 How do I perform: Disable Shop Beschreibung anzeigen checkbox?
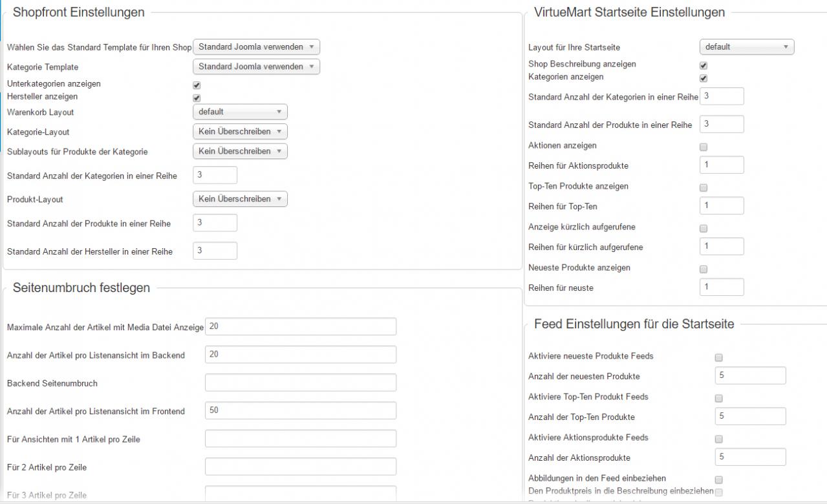[703, 65]
